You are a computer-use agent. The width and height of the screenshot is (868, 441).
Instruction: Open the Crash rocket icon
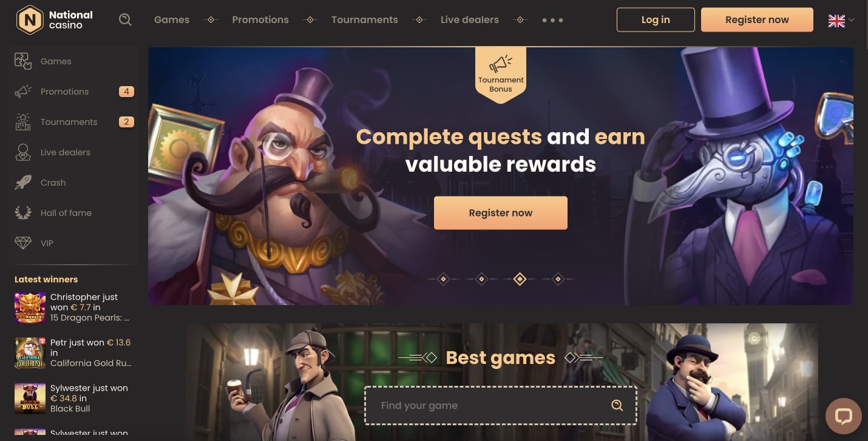23,183
